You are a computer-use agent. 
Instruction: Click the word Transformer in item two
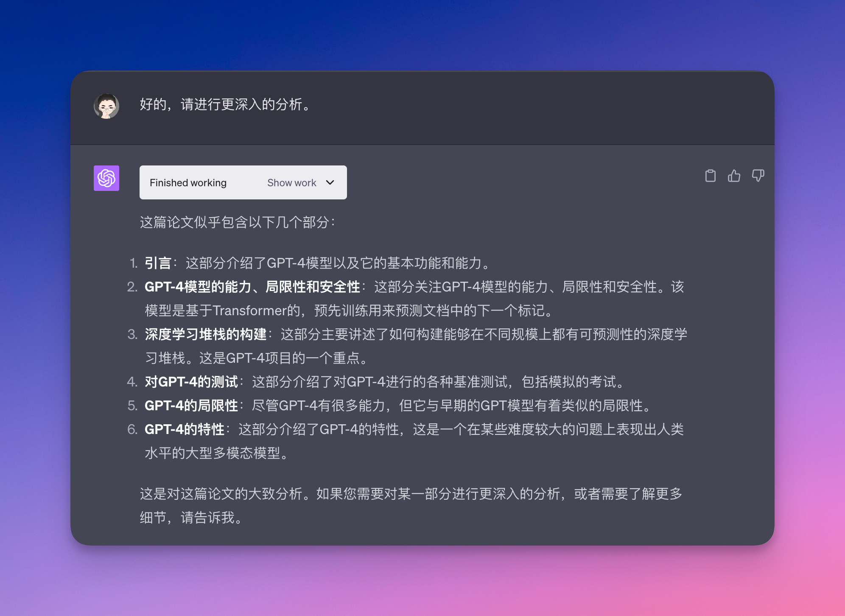coord(250,311)
